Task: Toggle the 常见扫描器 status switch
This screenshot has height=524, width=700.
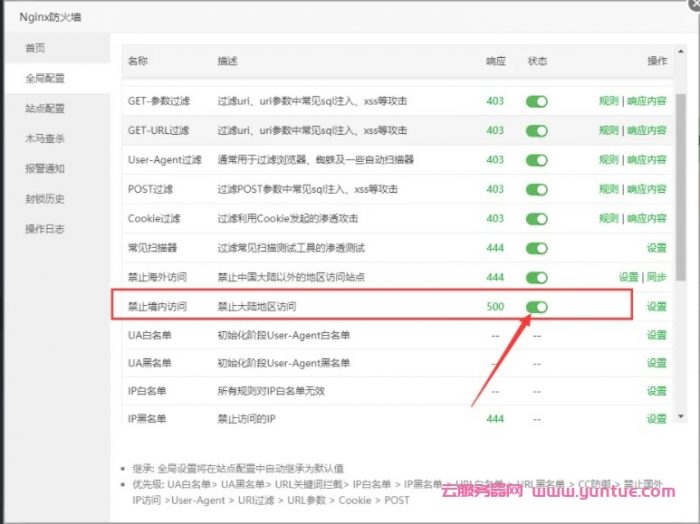Action: tap(537, 248)
